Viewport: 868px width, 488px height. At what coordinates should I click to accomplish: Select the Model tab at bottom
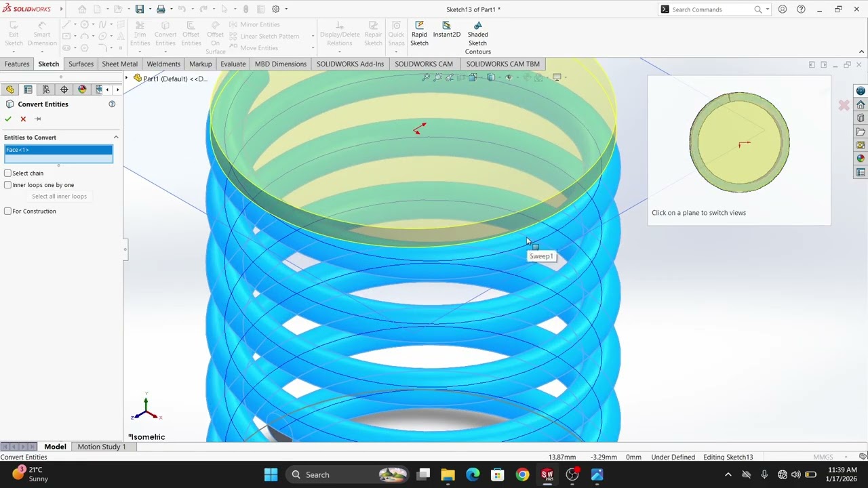click(x=55, y=447)
